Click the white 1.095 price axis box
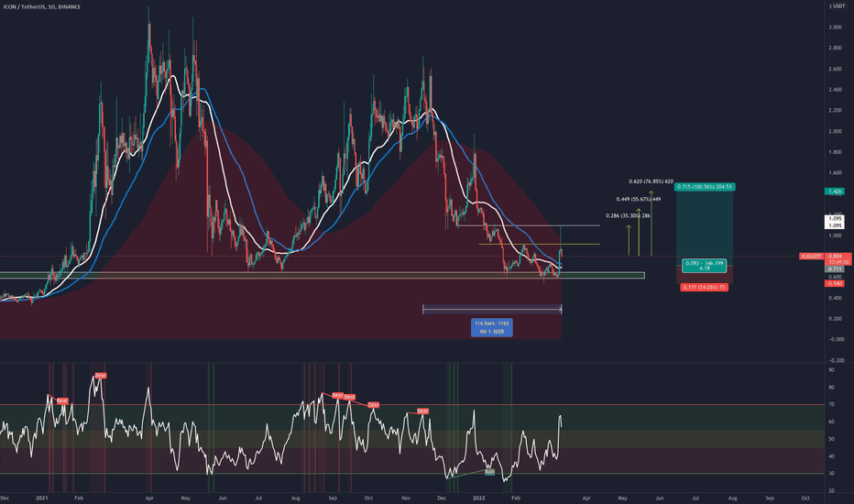 click(835, 222)
